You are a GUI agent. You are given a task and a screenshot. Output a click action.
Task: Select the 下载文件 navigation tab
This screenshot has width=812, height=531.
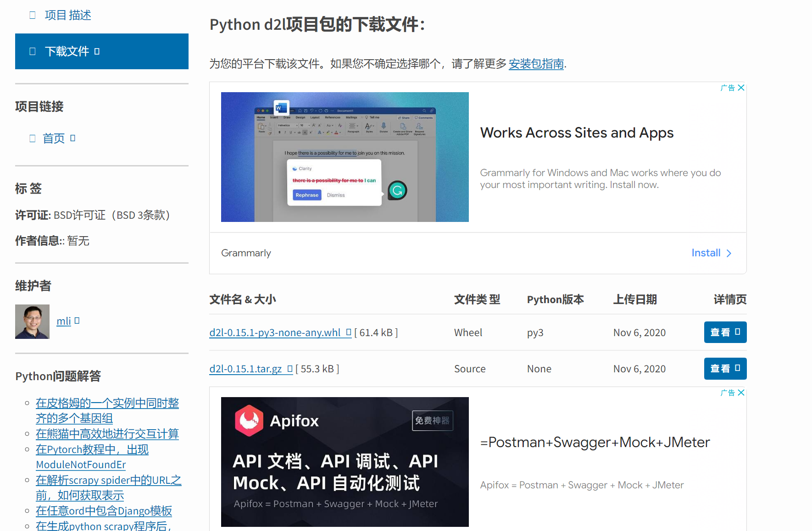coord(67,51)
